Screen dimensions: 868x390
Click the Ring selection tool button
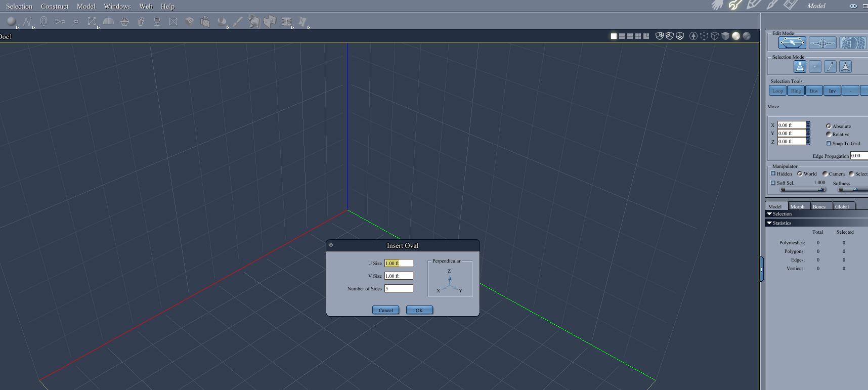796,91
